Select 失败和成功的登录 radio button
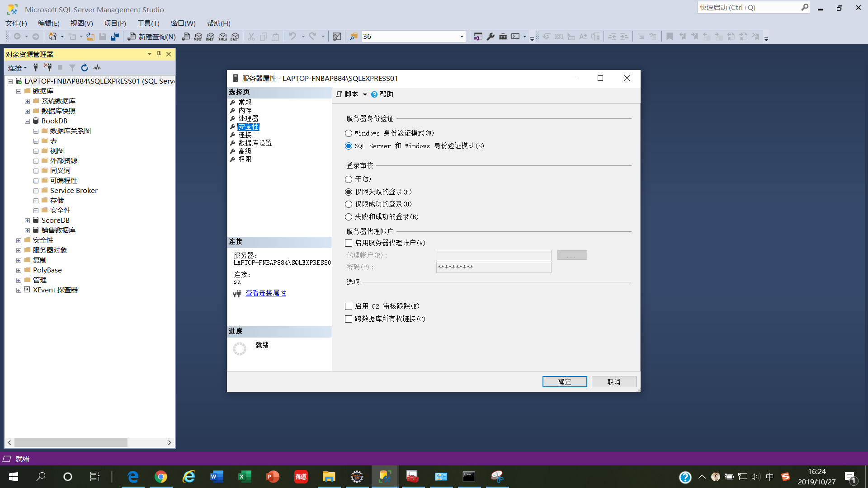868x488 pixels. pyautogui.click(x=349, y=217)
